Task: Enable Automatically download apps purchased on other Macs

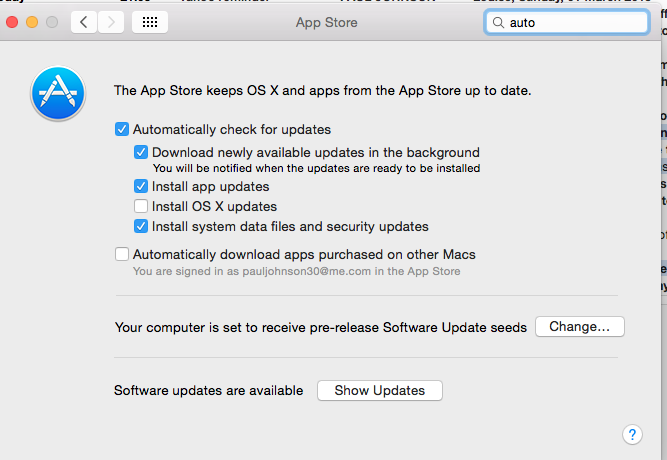Action: [122, 254]
